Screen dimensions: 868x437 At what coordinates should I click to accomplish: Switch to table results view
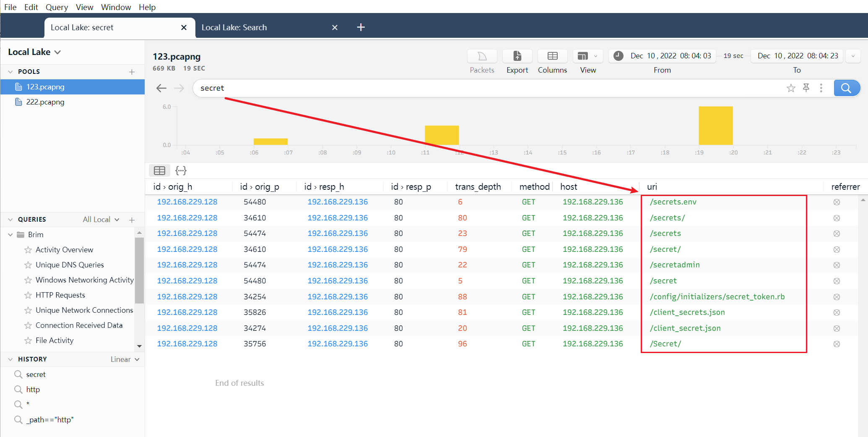pos(159,170)
